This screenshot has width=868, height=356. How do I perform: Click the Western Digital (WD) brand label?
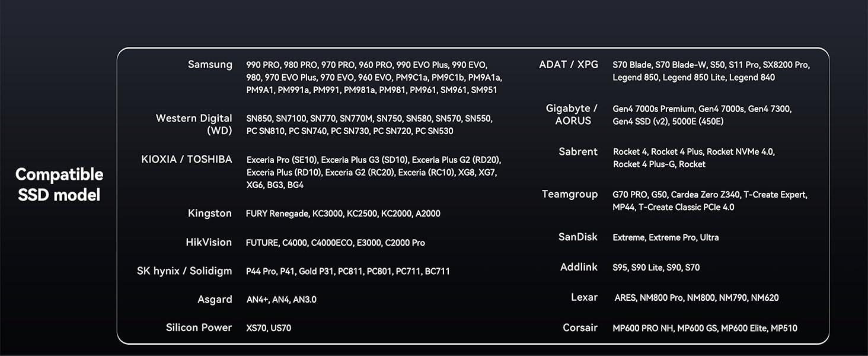[x=194, y=124]
